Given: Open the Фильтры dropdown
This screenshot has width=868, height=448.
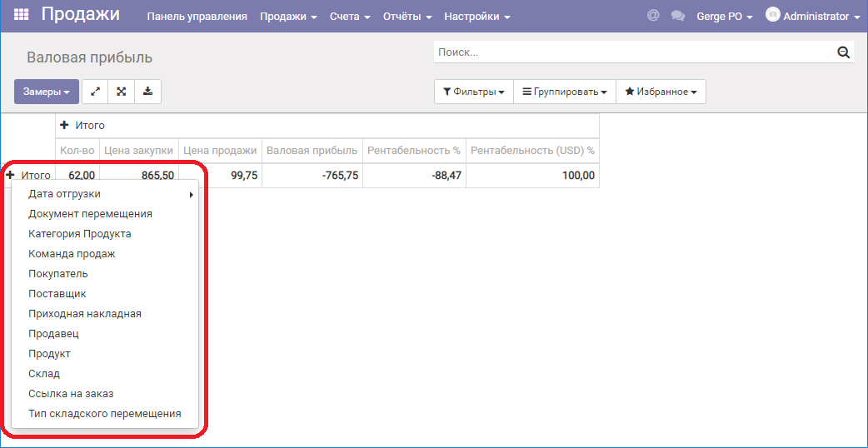Looking at the screenshot, I should pyautogui.click(x=474, y=92).
